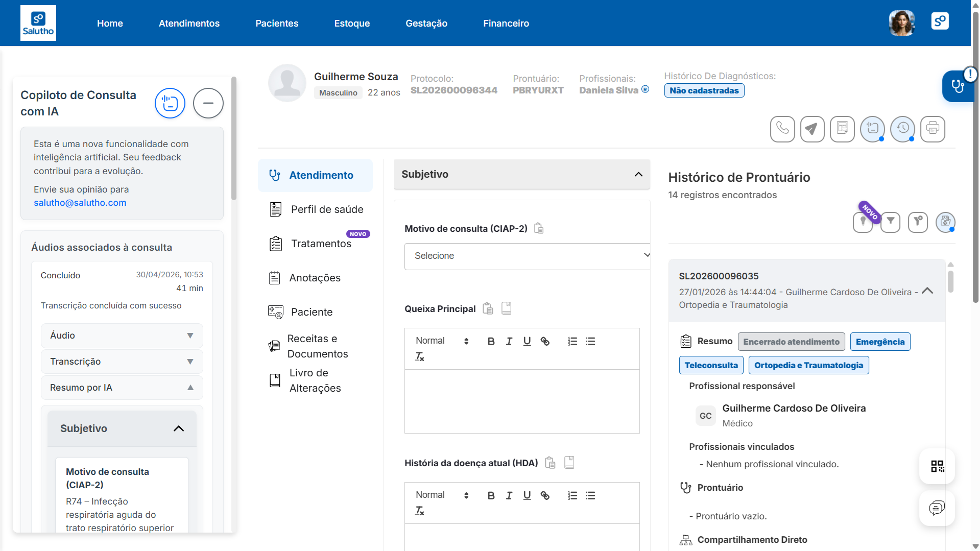Toggle the AI copilot toolbar button

click(x=872, y=129)
